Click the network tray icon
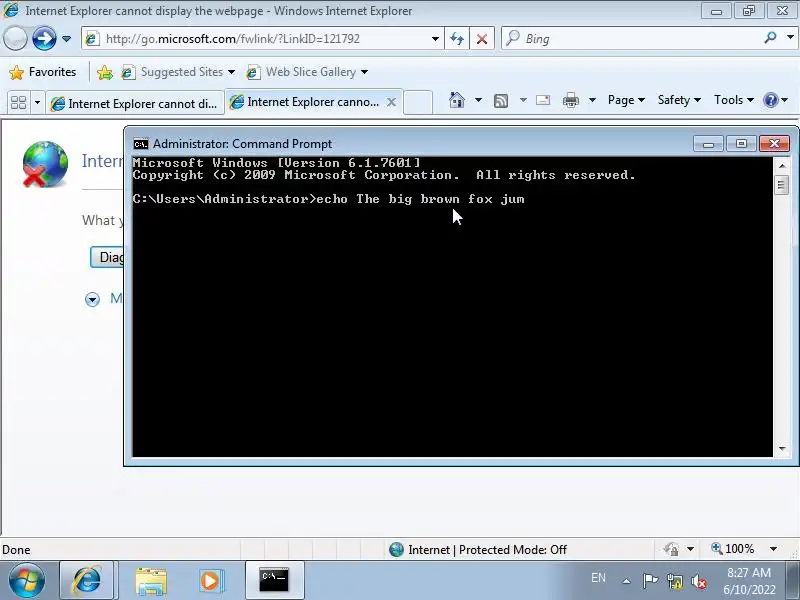 [674, 581]
